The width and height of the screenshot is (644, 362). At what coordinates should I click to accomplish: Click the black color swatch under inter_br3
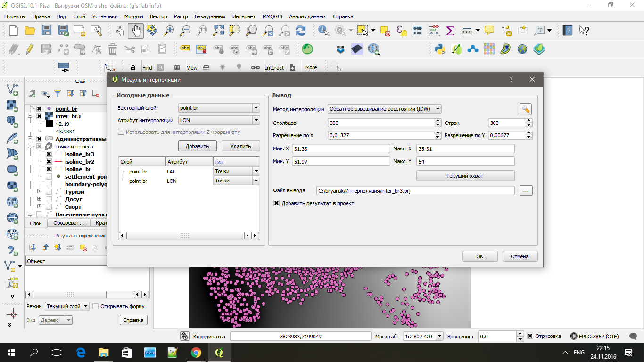pyautogui.click(x=50, y=124)
